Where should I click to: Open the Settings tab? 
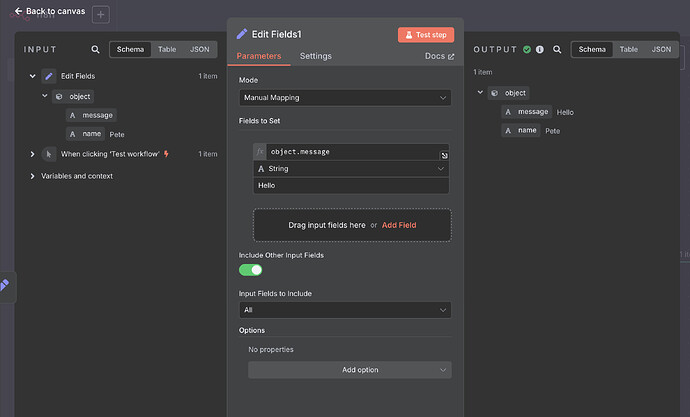point(316,56)
